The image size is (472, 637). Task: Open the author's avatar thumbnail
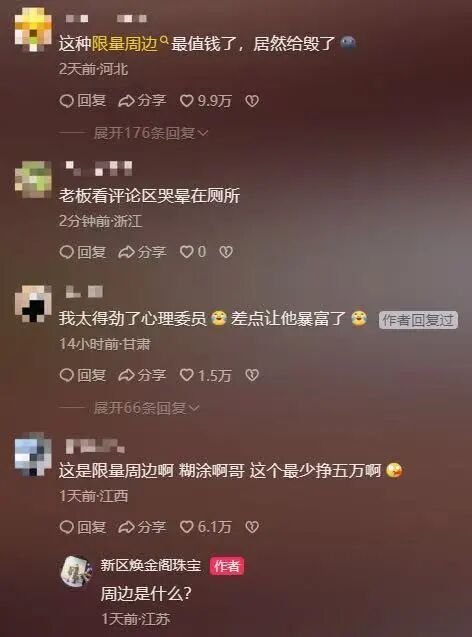tap(76, 572)
